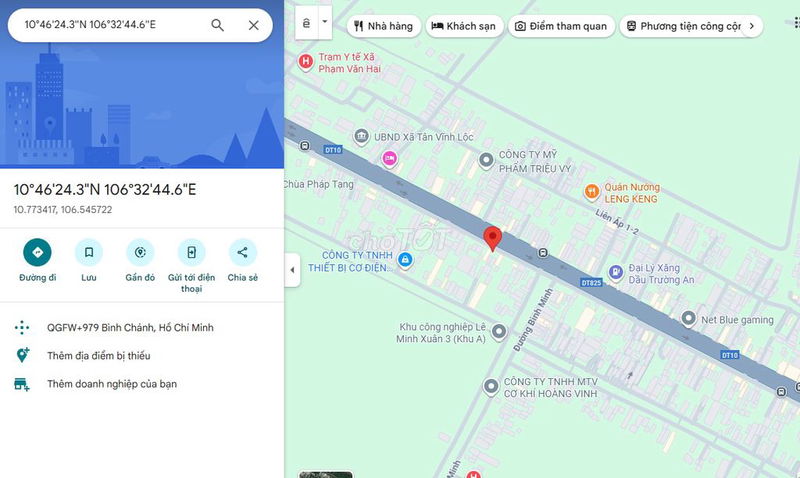
Task: Collapse the side panel arrow
Action: tap(292, 270)
